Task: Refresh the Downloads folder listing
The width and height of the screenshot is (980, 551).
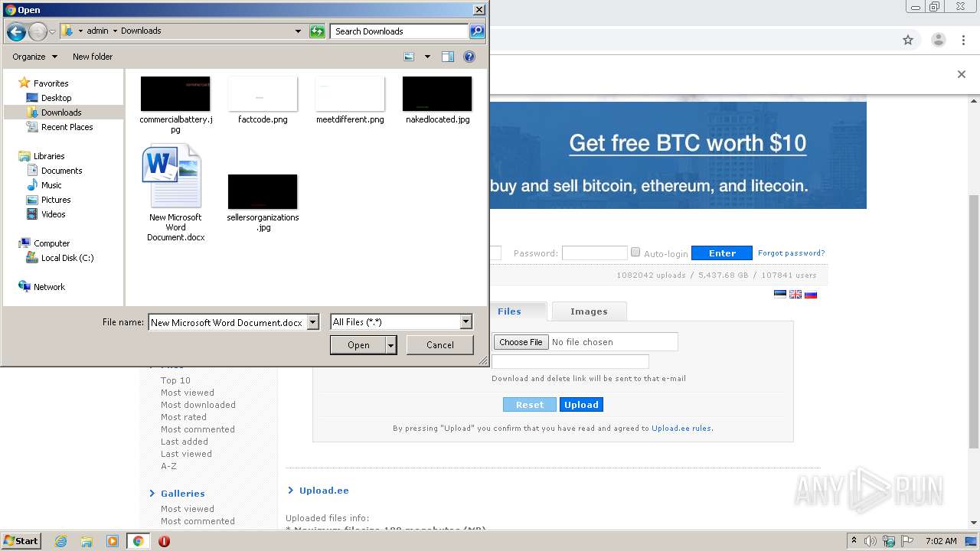Action: (x=317, y=31)
